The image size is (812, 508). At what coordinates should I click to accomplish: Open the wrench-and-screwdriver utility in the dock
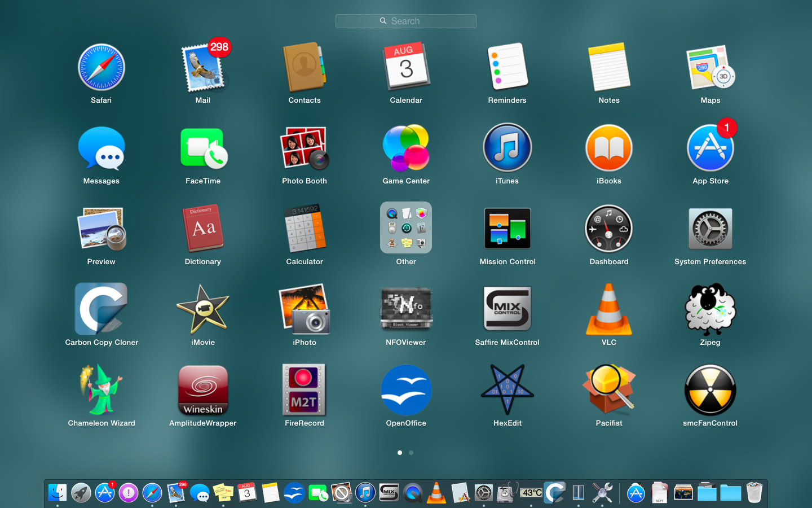602,493
